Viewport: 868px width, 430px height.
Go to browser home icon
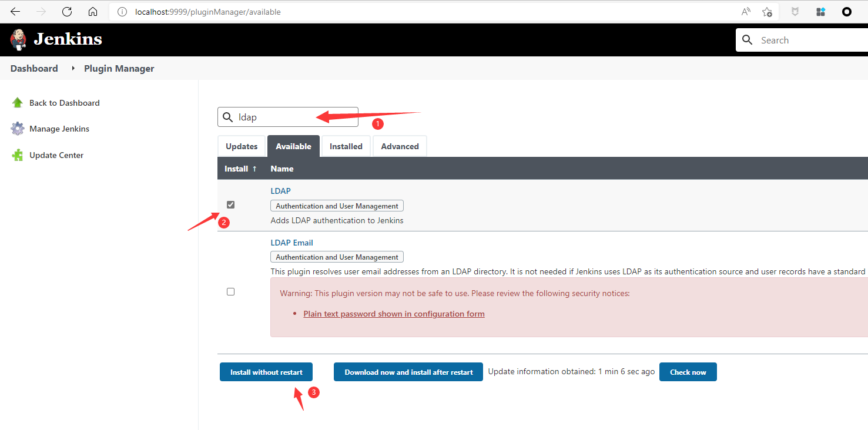coord(93,12)
